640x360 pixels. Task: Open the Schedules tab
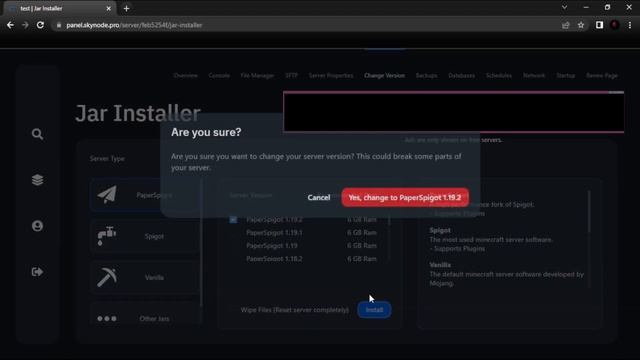coord(499,76)
